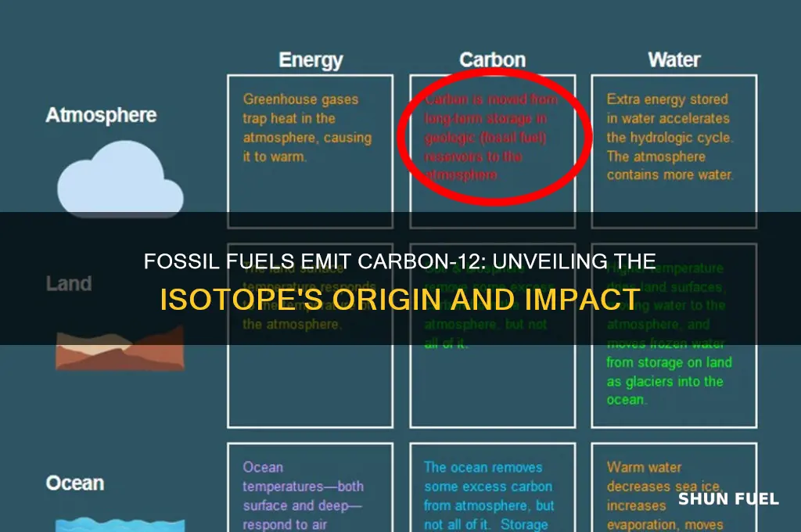Viewport: 801px width, 532px height.
Task: Click the 'Fossil Fuels Emit Carbon-12' headline
Action: pyautogui.click(x=400, y=261)
